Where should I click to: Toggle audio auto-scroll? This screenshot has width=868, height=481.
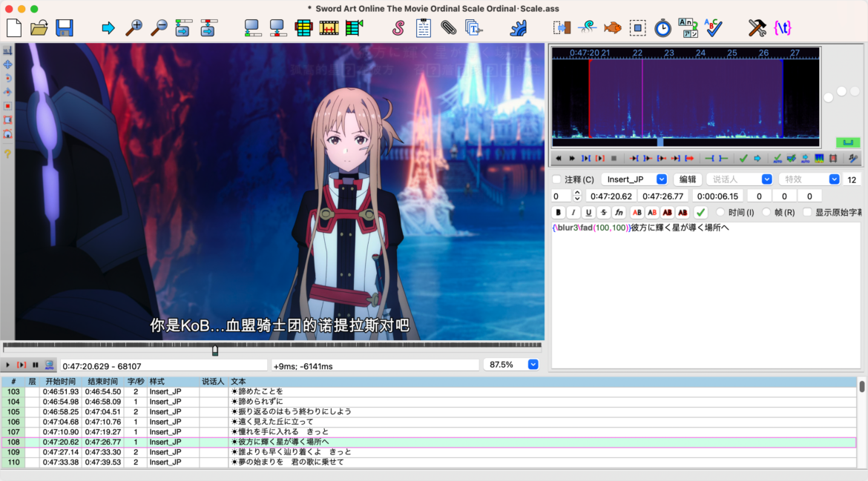point(806,159)
